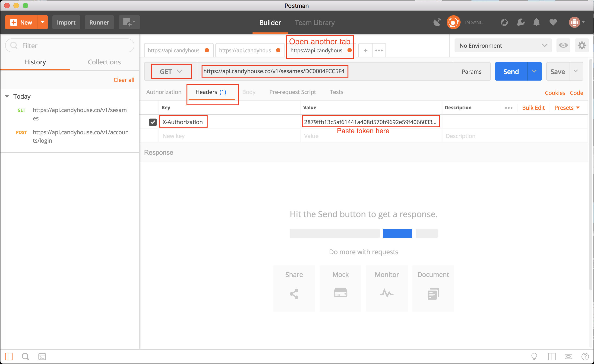
Task: Click the heart icon
Action: pos(553,22)
